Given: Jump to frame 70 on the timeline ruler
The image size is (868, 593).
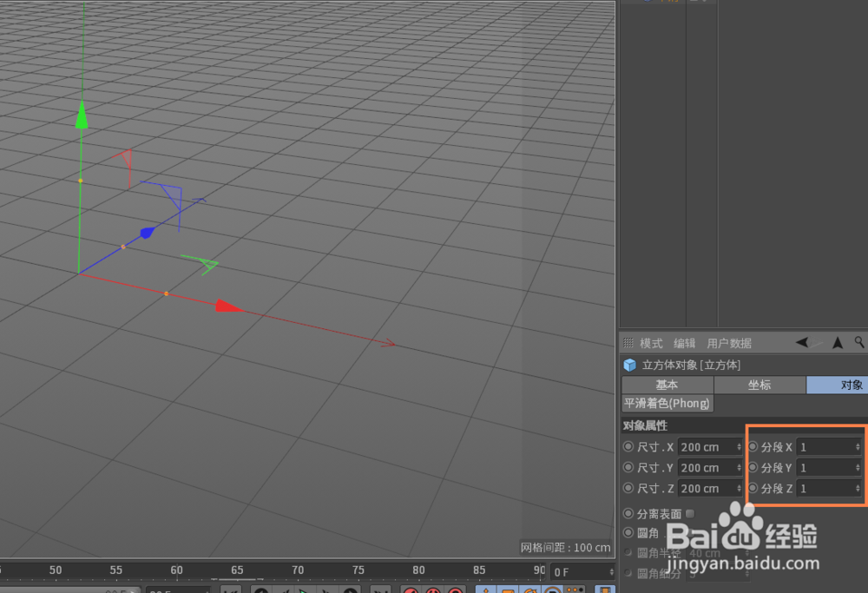Looking at the screenshot, I should (297, 570).
